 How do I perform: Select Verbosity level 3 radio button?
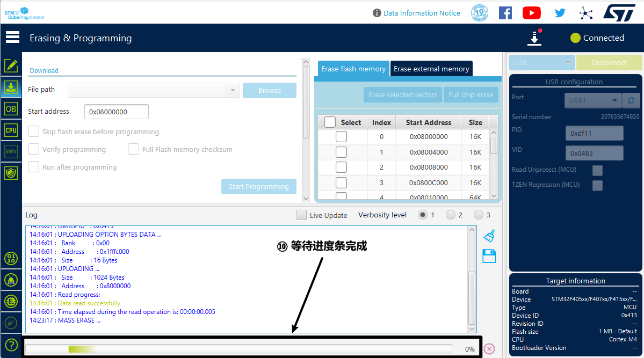pos(479,215)
